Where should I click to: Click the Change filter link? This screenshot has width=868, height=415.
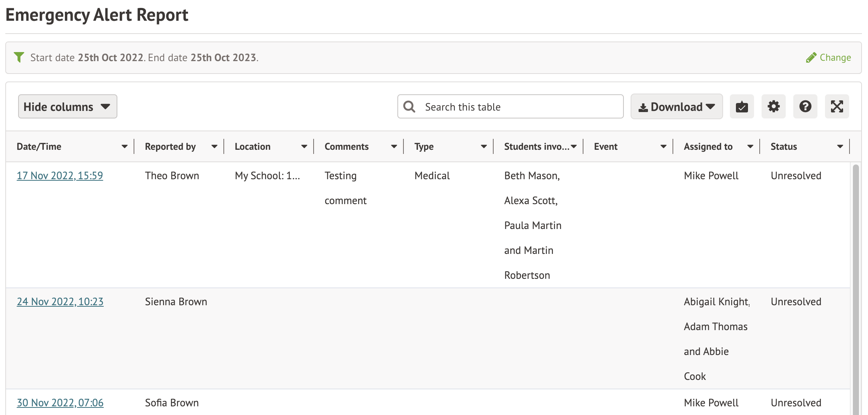835,58
